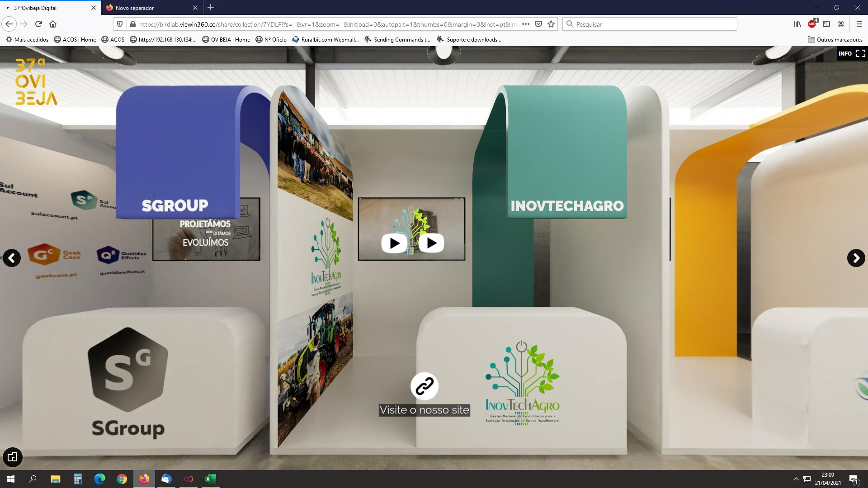Open a new tab with the plus button
Viewport: 868px width, 488px height.
[211, 8]
